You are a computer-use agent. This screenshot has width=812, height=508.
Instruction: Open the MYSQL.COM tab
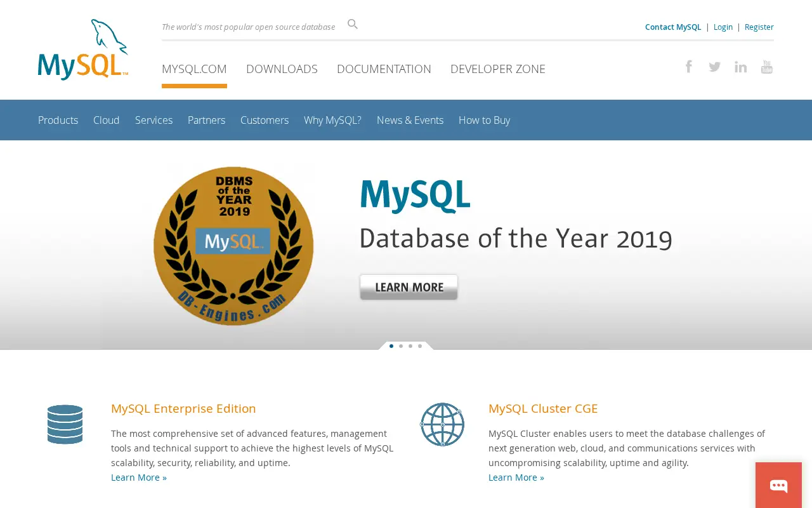(x=194, y=69)
